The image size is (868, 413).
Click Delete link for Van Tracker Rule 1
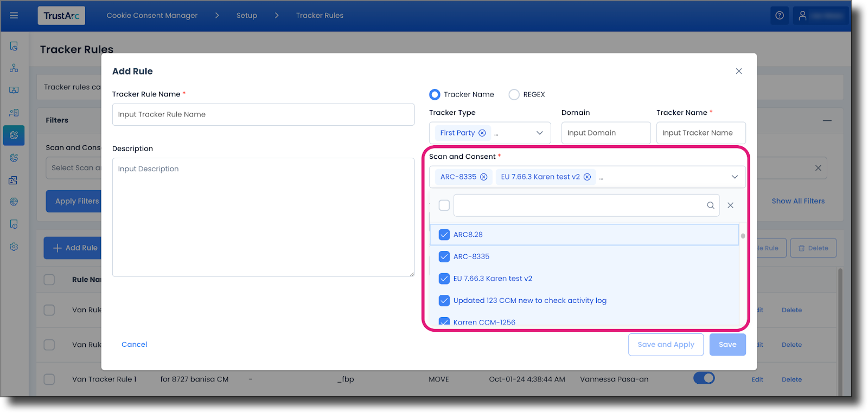[x=792, y=379]
